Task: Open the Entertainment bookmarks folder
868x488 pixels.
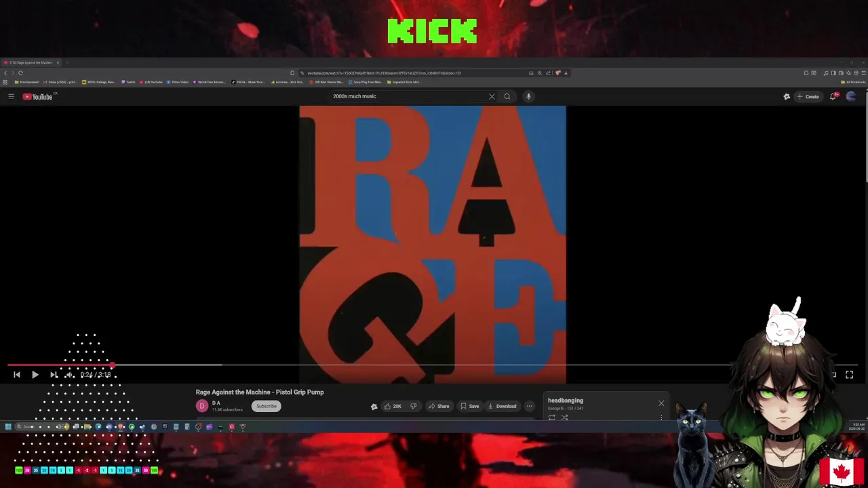Action: [x=26, y=82]
